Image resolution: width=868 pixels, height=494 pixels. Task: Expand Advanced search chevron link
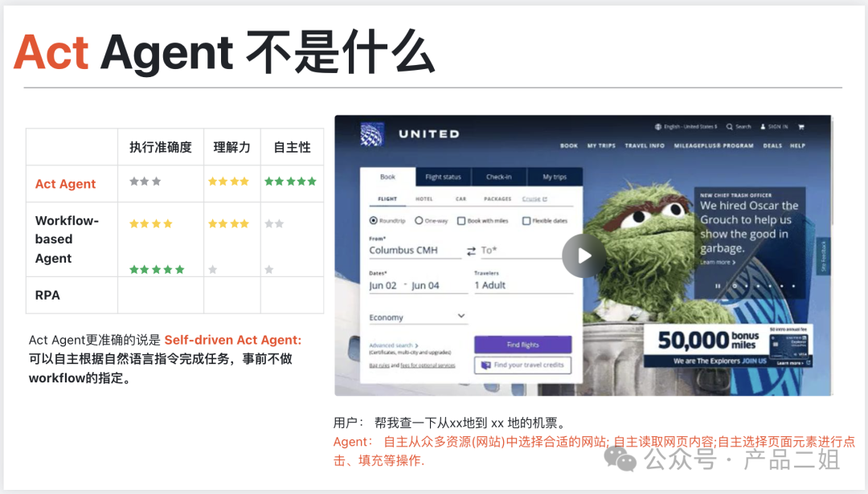pyautogui.click(x=394, y=345)
